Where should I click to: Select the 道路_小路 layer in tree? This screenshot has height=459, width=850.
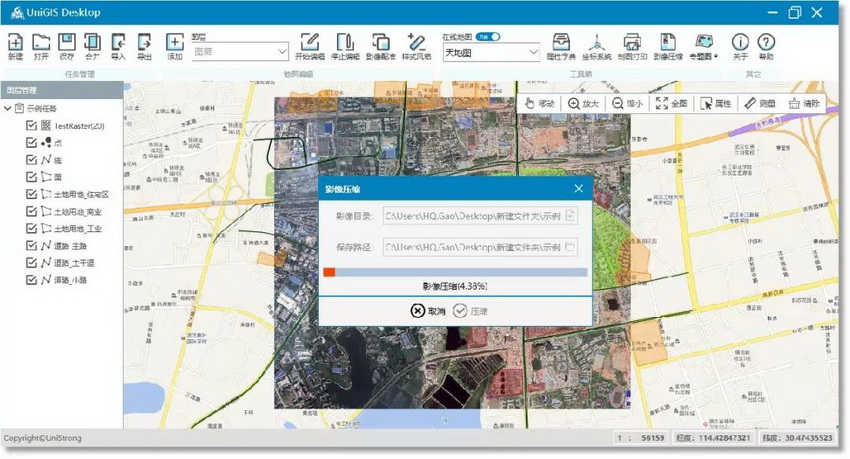(x=72, y=279)
